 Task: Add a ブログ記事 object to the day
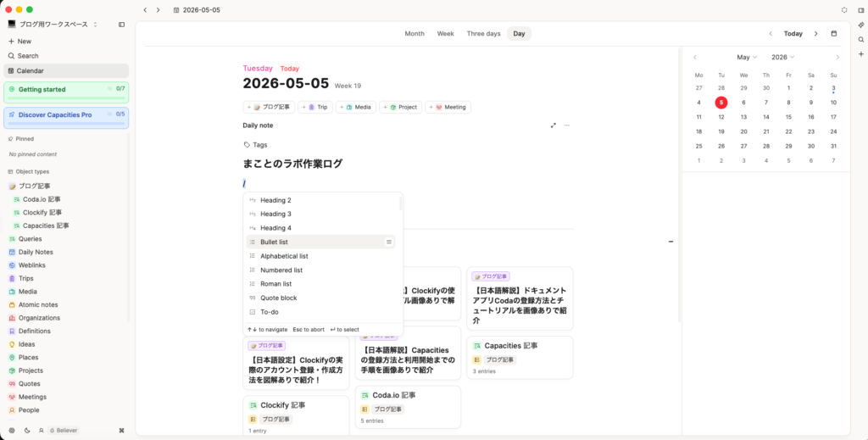(269, 107)
